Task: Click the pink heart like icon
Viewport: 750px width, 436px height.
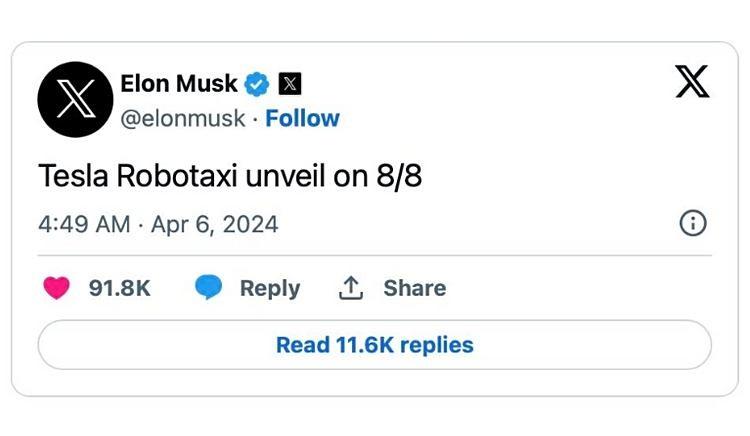Action: pos(57,288)
